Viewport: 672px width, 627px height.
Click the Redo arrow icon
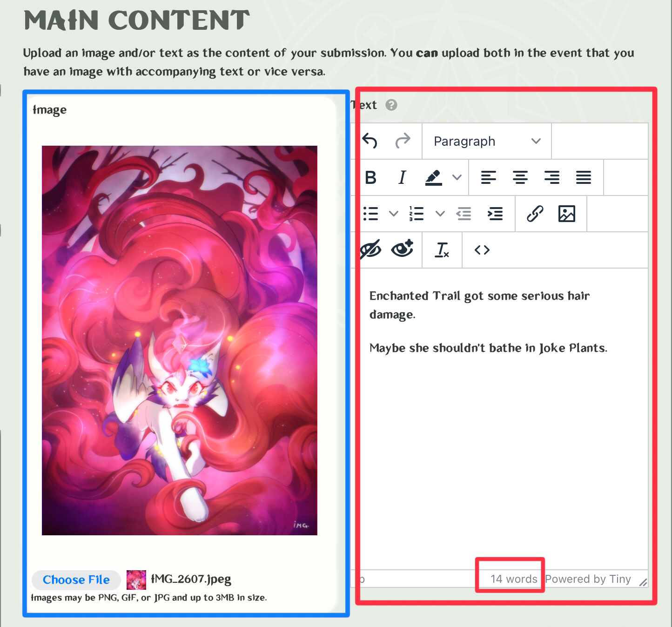403,141
